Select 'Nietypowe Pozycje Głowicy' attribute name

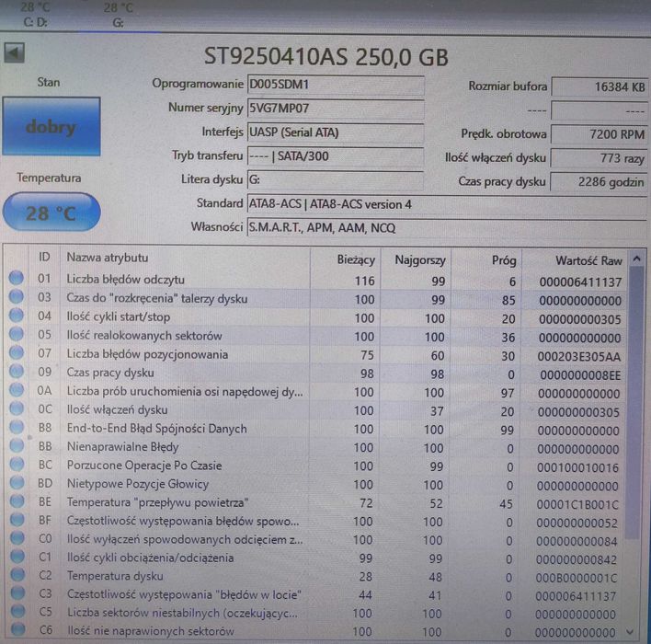pyautogui.click(x=138, y=484)
